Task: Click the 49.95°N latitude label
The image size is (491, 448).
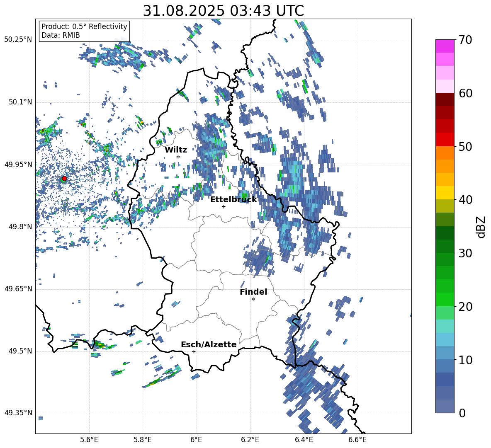Action: pos(18,165)
